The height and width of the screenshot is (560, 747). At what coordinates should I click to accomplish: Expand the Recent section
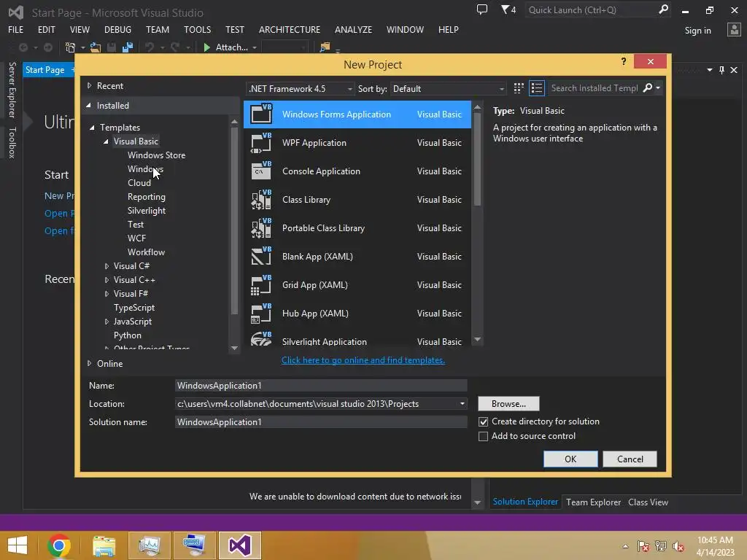89,86
